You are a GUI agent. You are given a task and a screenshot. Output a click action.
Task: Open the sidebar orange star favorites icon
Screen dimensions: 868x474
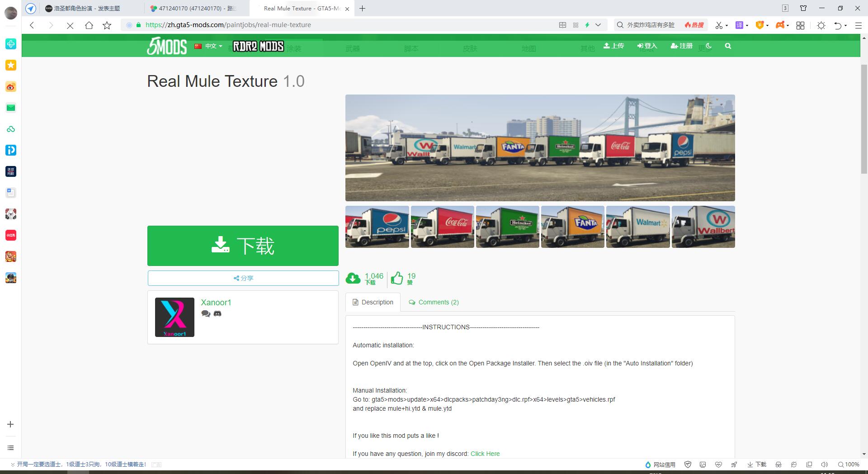click(x=11, y=65)
